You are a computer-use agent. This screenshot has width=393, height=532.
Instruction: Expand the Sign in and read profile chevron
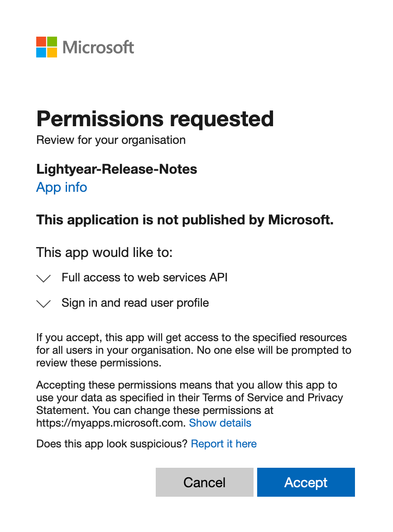pos(43,304)
